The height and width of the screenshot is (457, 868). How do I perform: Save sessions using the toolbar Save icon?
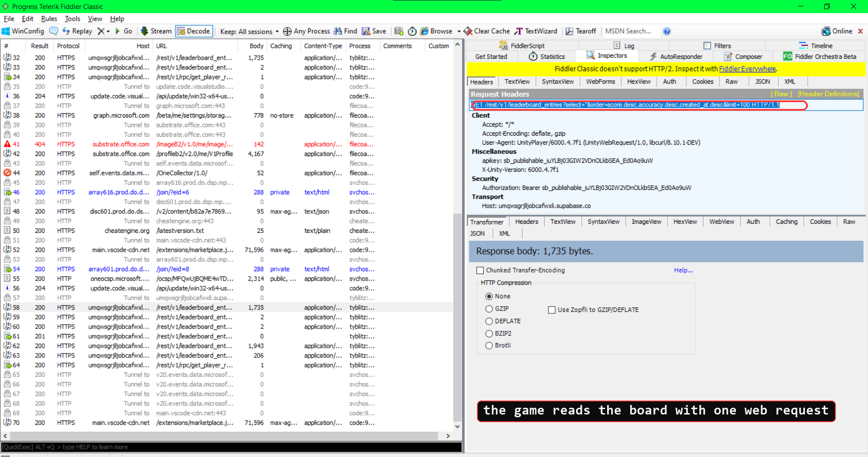[x=374, y=31]
